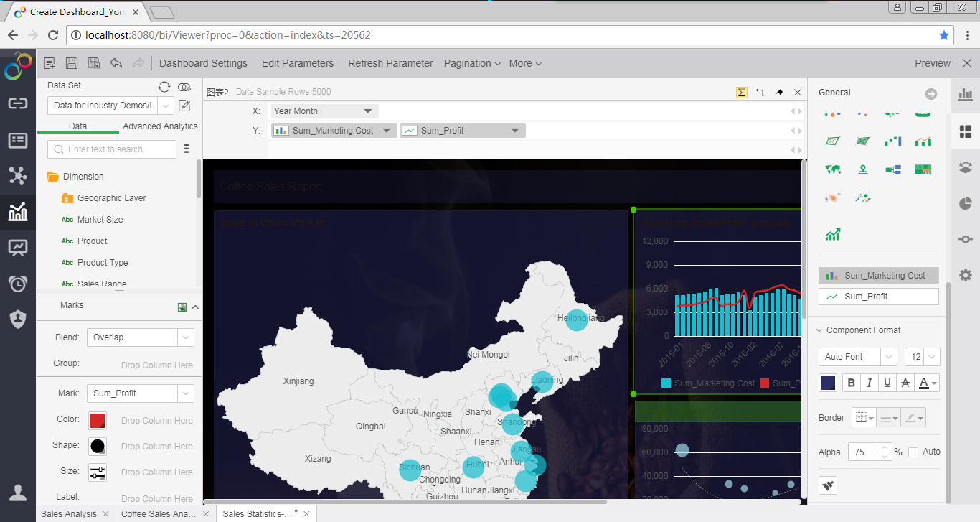The image size is (980, 522).
Task: Open the pie chart side tab
Action: click(x=966, y=203)
